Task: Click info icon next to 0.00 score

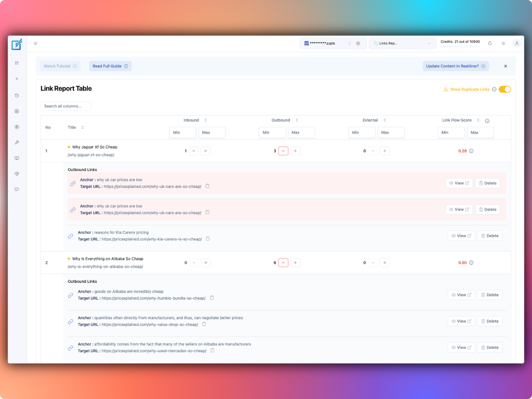Action: point(471,262)
